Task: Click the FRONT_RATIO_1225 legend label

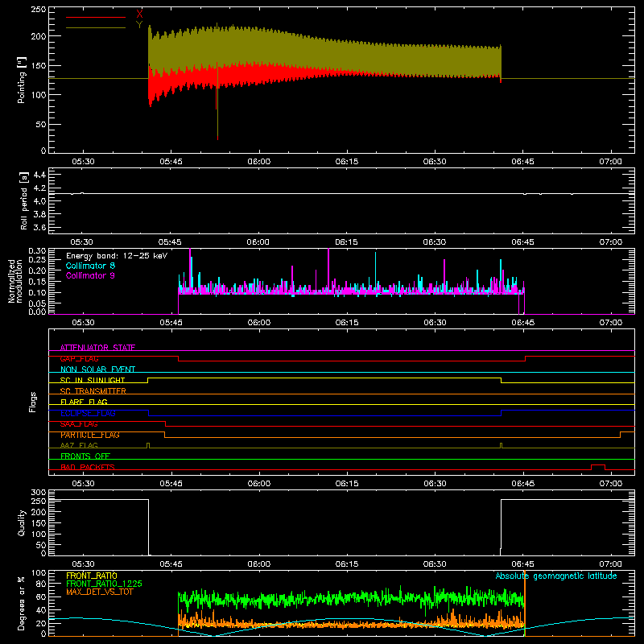Action: [x=105, y=584]
